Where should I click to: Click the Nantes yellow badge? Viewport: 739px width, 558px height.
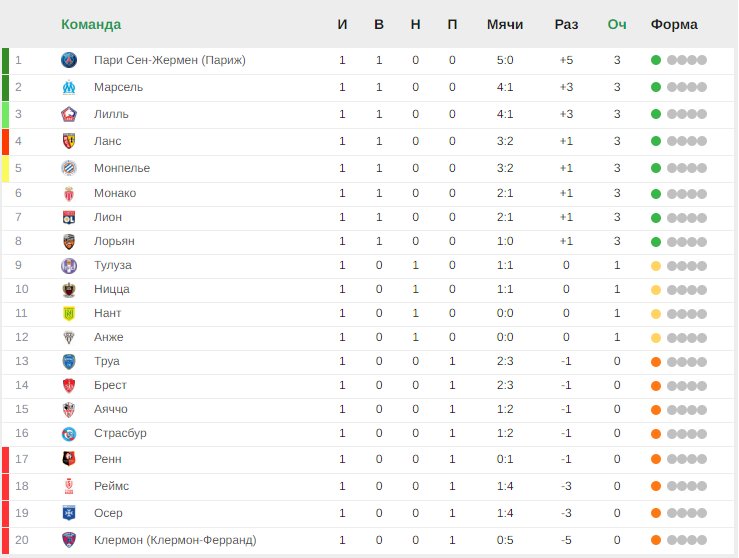(69, 313)
